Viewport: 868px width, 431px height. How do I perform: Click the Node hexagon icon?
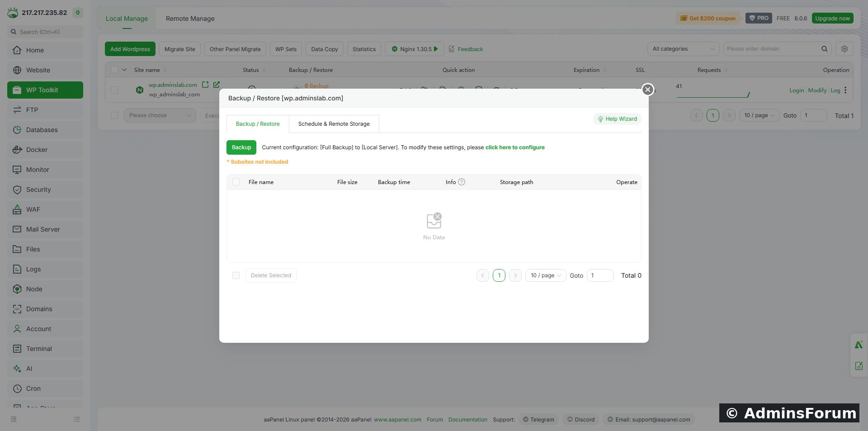tap(17, 289)
